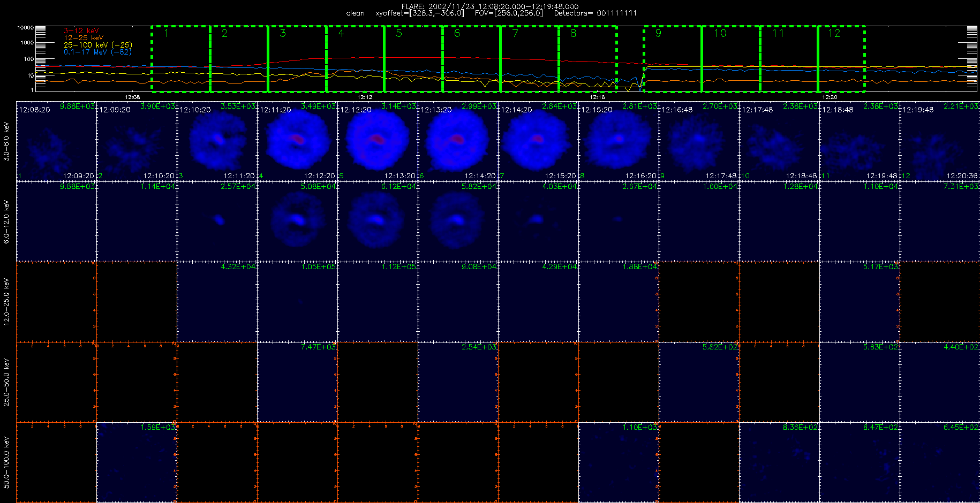Select interval 3 marker in the lightcurve plot
Image resolution: width=980 pixels, height=503 pixels.
coord(283,34)
